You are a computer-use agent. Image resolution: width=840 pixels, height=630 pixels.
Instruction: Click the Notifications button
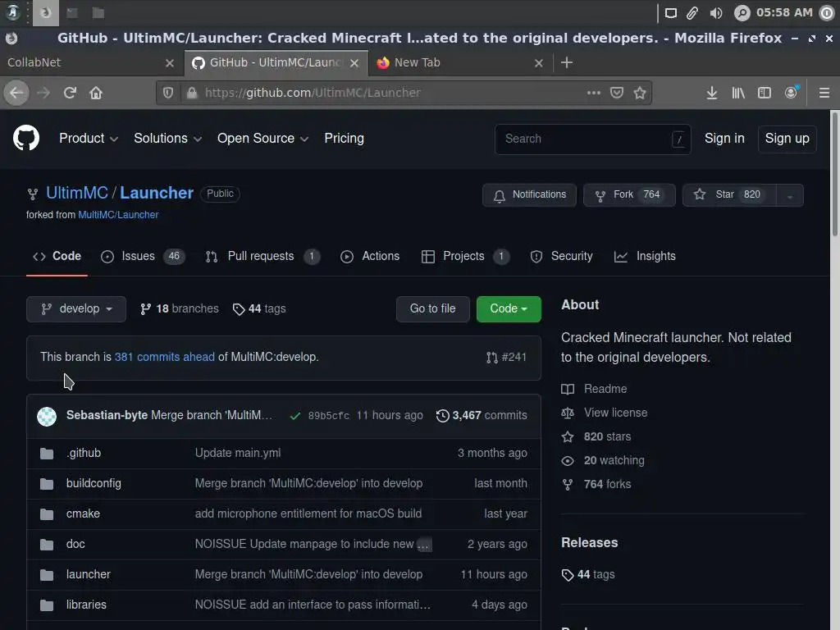[x=529, y=195]
